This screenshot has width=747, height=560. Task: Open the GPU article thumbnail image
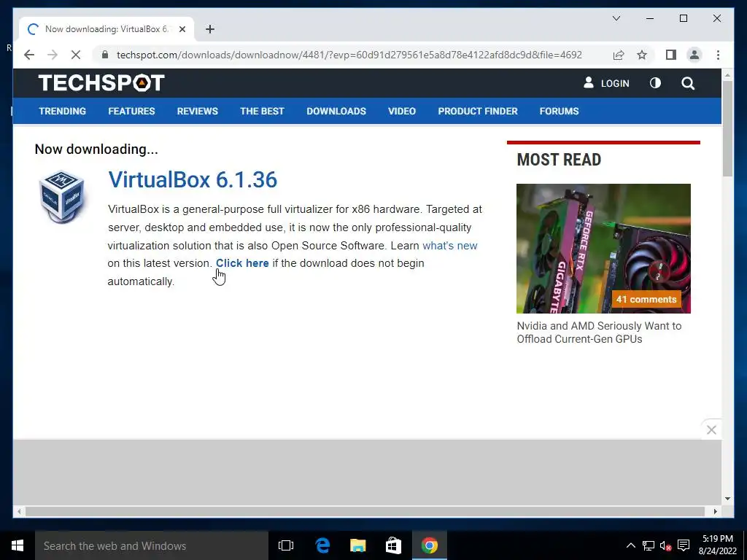pyautogui.click(x=603, y=249)
